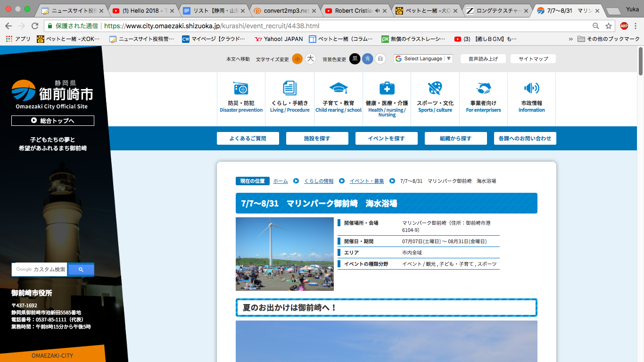The height and width of the screenshot is (362, 644).
Task: Click 各課へのお問い合わせ button
Action: pyautogui.click(x=525, y=139)
